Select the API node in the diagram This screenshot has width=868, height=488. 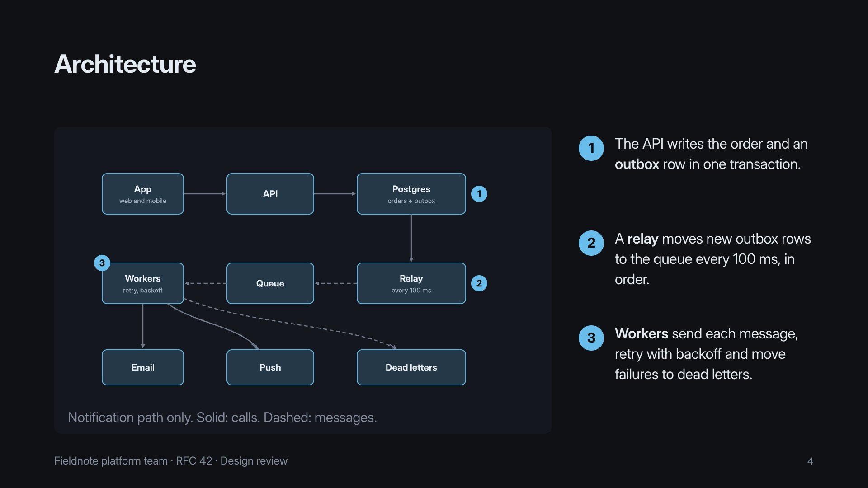pos(270,194)
